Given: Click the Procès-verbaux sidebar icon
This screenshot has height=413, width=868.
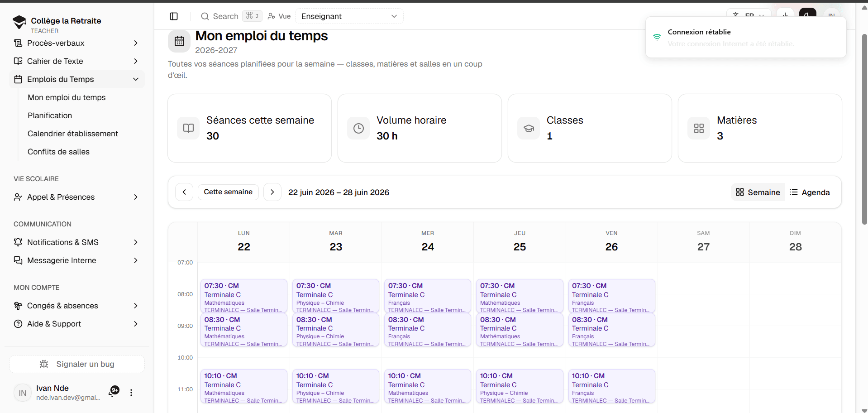Looking at the screenshot, I should [x=18, y=43].
